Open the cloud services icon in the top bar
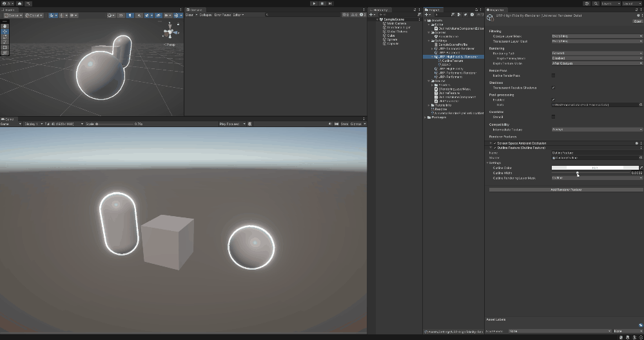 20,3
